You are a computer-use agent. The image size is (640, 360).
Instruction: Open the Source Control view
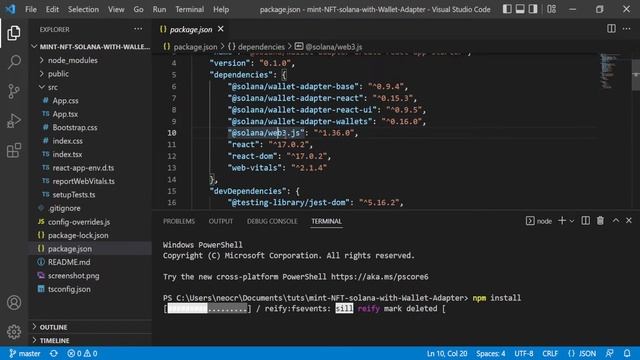[14, 91]
